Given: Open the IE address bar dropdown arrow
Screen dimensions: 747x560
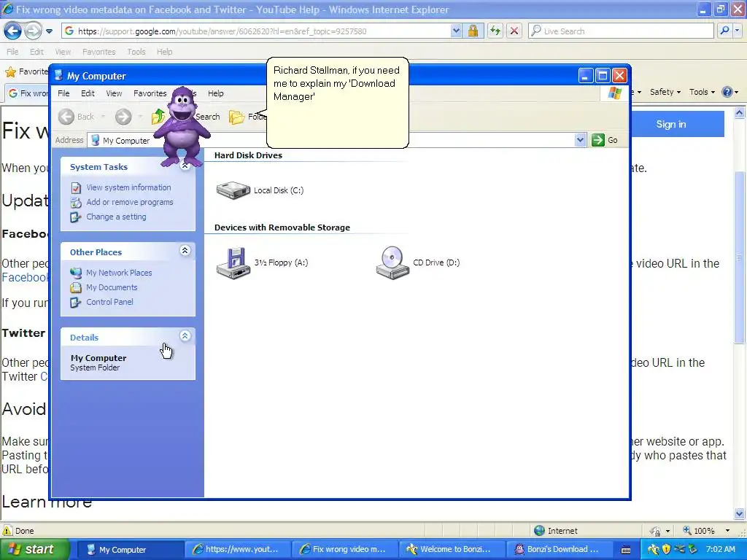Looking at the screenshot, I should tap(456, 31).
